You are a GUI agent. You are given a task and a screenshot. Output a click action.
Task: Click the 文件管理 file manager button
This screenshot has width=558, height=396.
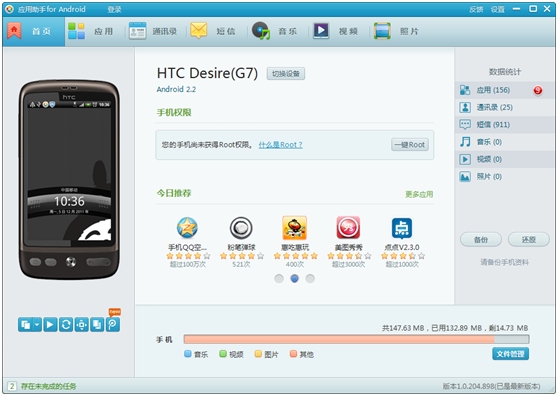pyautogui.click(x=510, y=354)
